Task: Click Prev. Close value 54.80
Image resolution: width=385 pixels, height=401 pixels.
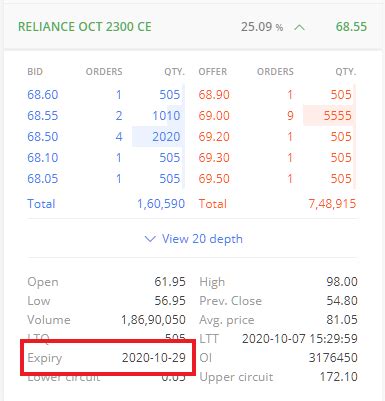Action: 342,301
